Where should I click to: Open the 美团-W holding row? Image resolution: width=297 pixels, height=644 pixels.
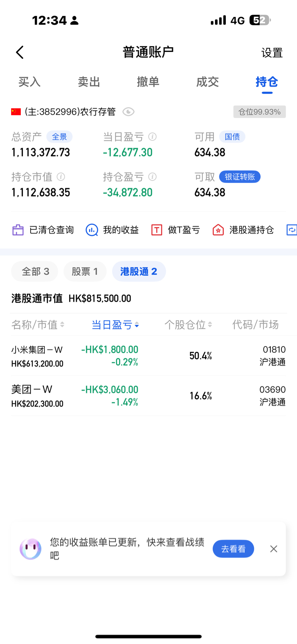click(x=148, y=396)
